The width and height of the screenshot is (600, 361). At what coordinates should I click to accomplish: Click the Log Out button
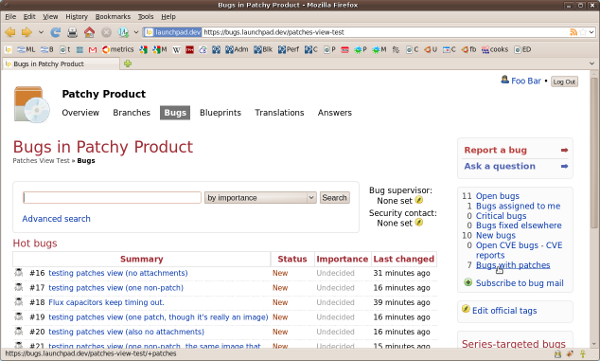564,82
